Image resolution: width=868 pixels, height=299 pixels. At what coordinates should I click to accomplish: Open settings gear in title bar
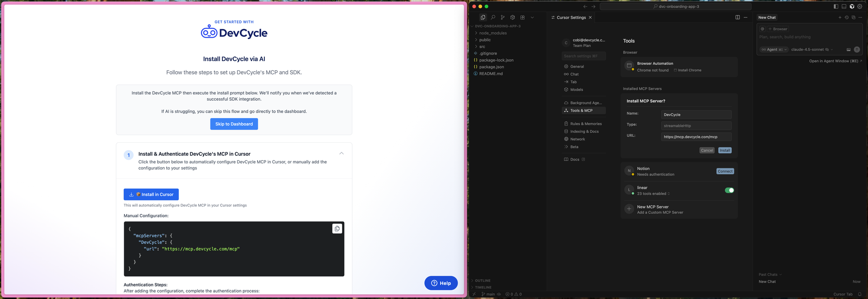[860, 7]
